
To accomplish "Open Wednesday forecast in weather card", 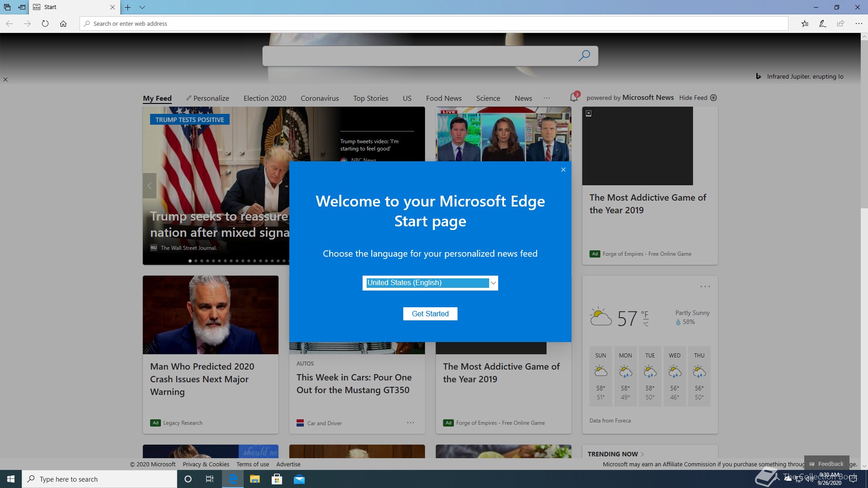I will click(675, 376).
